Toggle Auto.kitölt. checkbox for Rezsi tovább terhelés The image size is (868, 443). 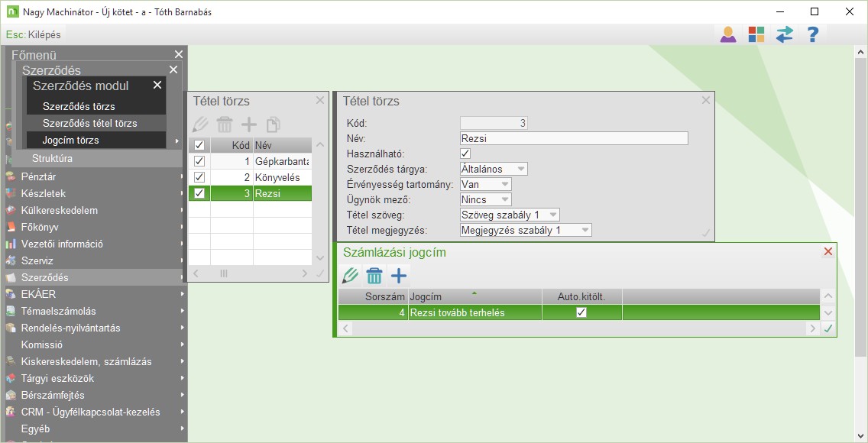(581, 312)
